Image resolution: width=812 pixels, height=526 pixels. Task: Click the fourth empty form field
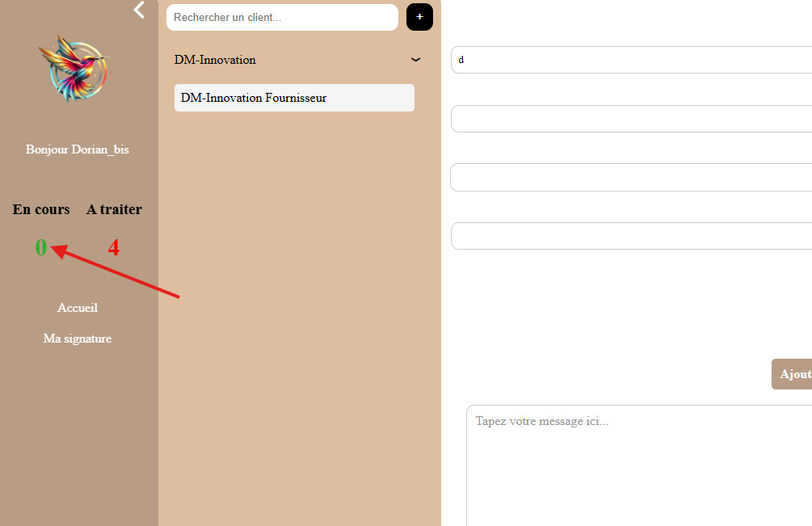click(630, 236)
